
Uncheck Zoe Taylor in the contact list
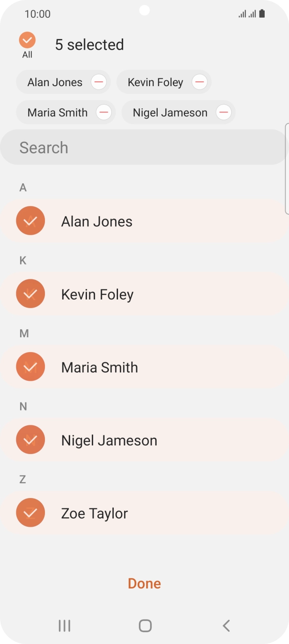[x=31, y=513]
